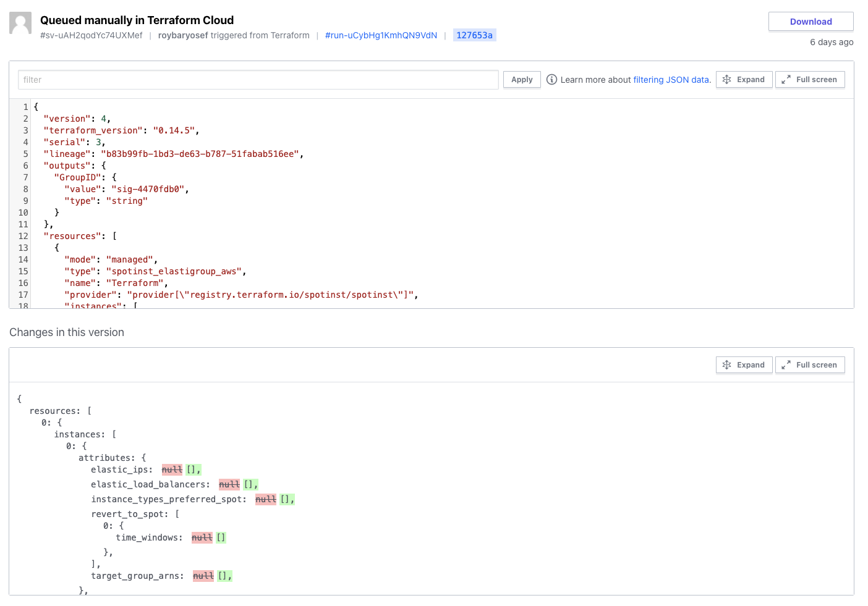Click the "lineage" value in JSON
868x606 pixels.
coord(200,154)
